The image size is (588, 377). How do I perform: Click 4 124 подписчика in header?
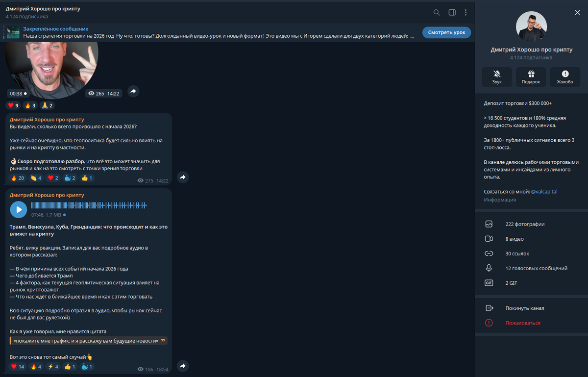click(x=27, y=17)
